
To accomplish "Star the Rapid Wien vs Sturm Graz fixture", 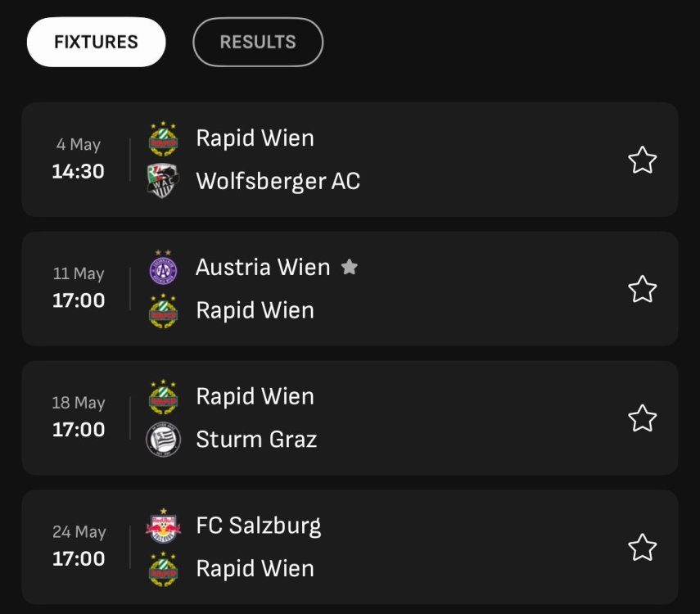I will pos(642,418).
